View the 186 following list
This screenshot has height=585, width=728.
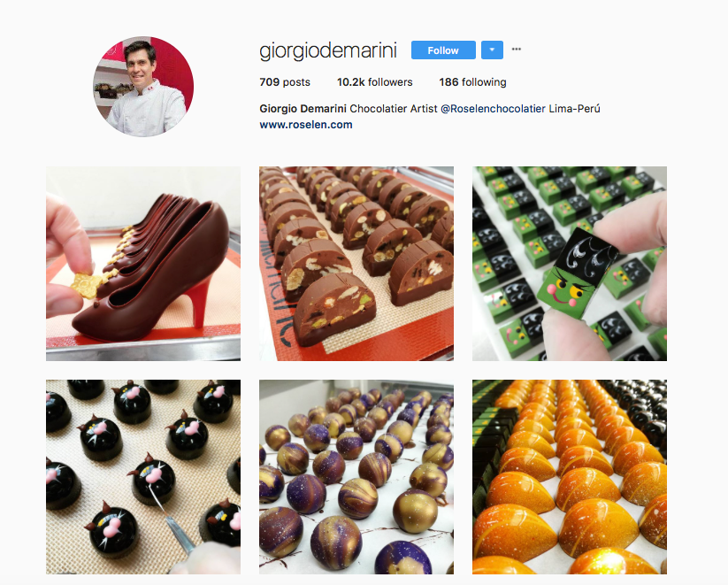(x=472, y=82)
